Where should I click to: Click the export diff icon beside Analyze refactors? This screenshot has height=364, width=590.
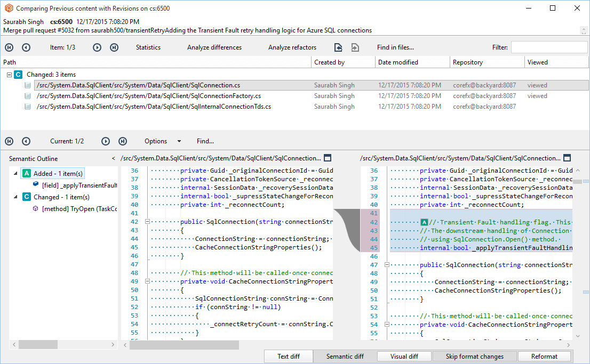point(338,47)
